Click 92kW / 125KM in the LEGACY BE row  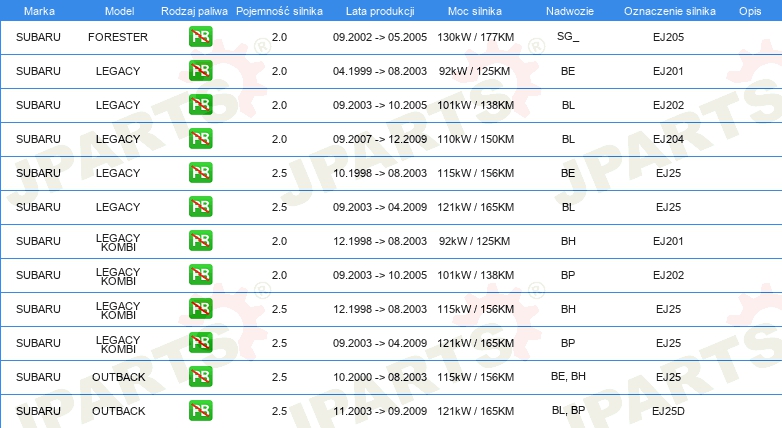click(474, 71)
